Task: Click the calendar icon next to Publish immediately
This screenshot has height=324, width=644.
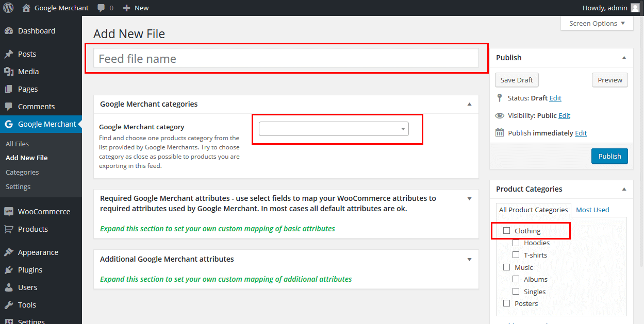Action: (x=499, y=133)
